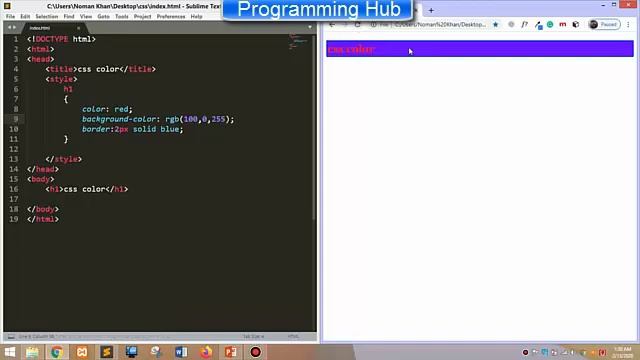Click the tab navigation arrows in Sublime

click(12, 27)
